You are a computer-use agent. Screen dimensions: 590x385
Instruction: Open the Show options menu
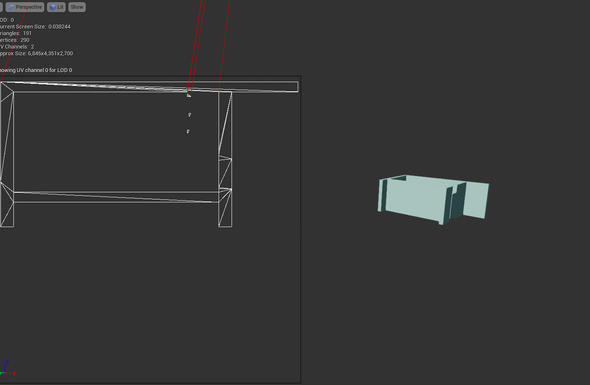(77, 7)
